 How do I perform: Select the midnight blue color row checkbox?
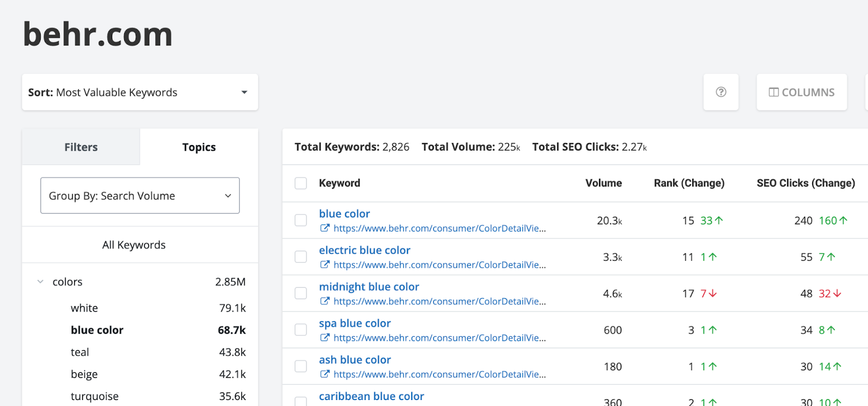301,293
